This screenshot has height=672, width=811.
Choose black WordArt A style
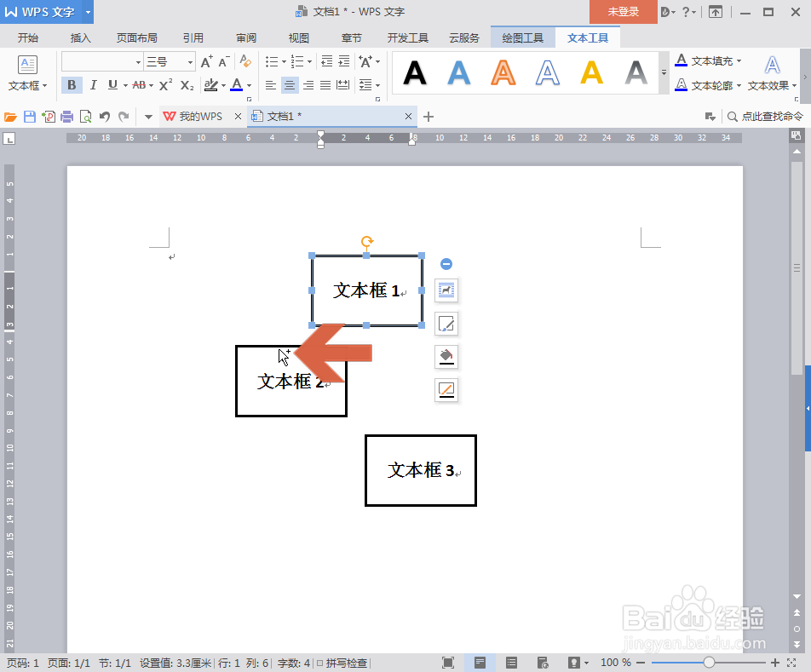tap(414, 73)
